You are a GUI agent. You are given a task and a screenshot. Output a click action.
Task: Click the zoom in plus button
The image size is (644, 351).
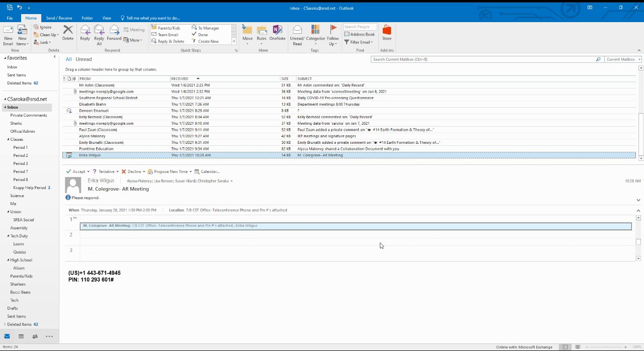pos(626,347)
